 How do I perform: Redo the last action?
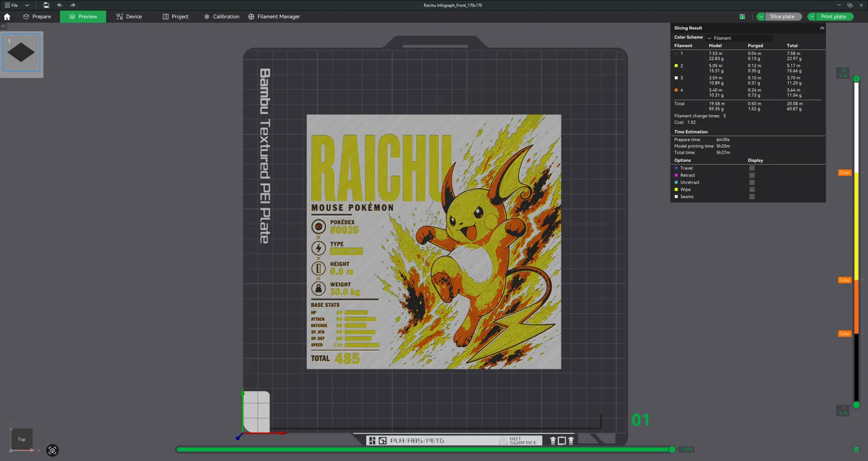coord(73,5)
